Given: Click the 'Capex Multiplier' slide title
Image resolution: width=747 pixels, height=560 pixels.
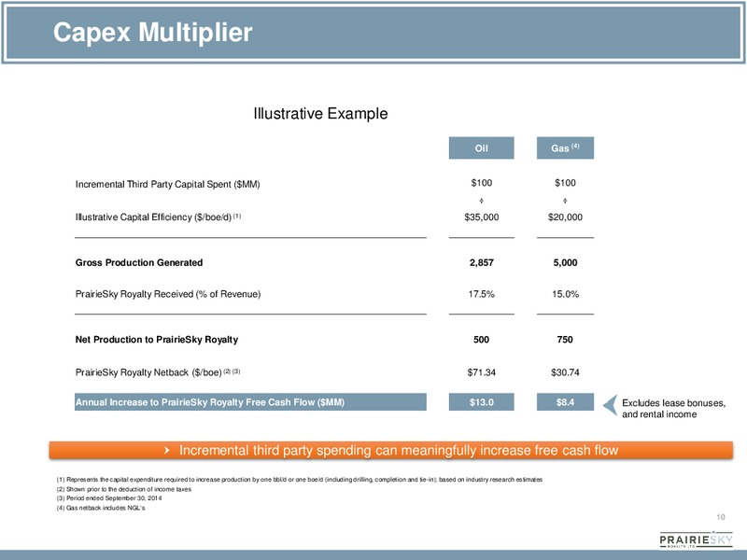Looking at the screenshot, I should [x=152, y=33].
